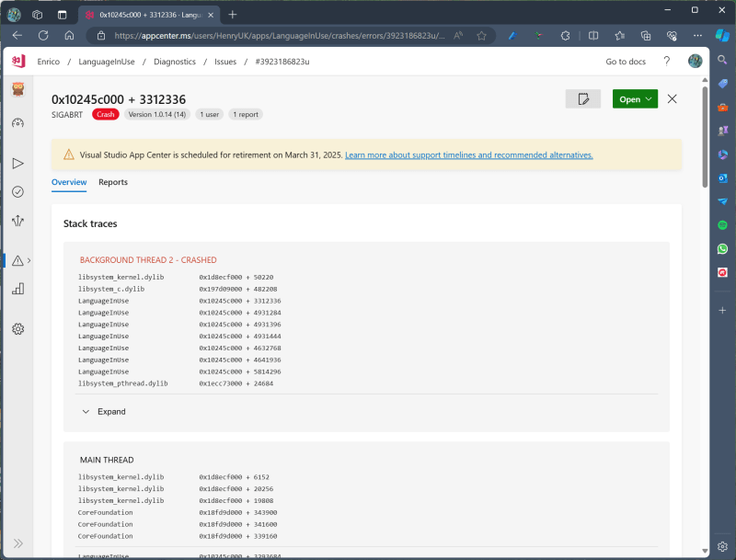The image size is (736, 560).
Task: Add this page to favorites
Action: pos(481,36)
